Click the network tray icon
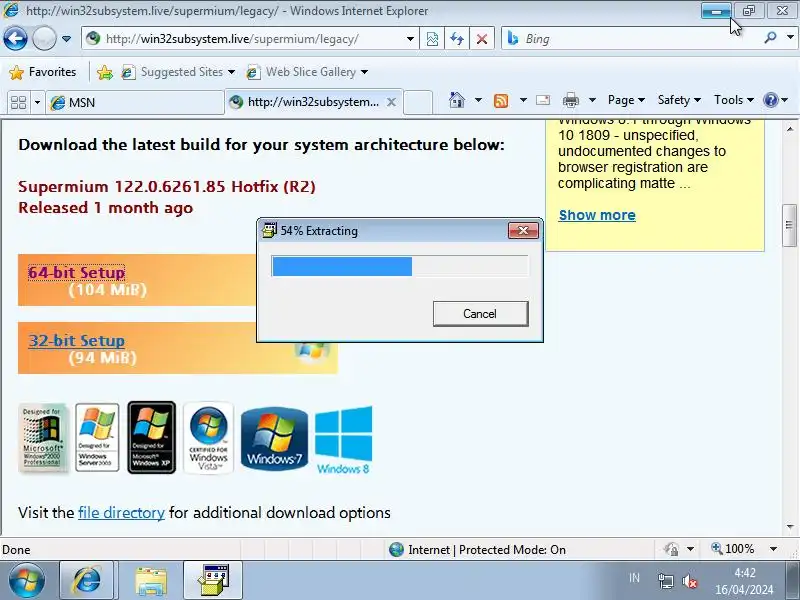The image size is (800, 600). [x=665, y=581]
